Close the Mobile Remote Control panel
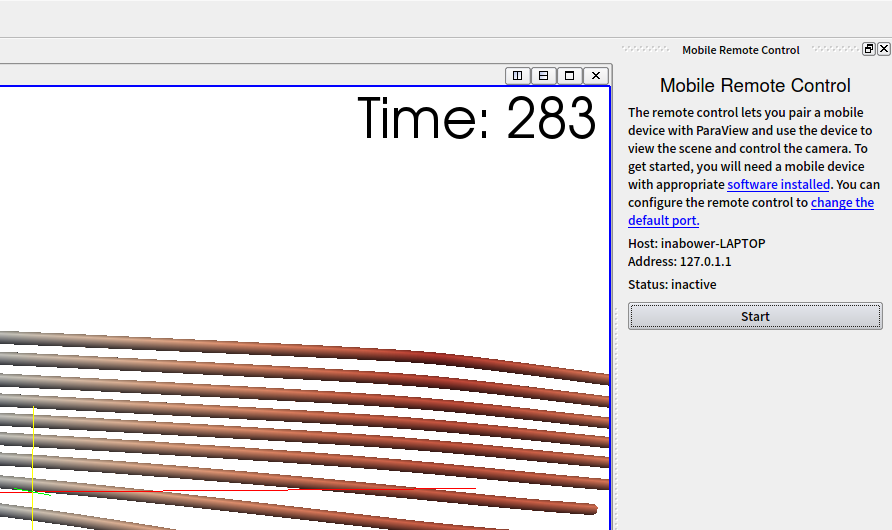The width and height of the screenshot is (892, 530). tap(883, 49)
